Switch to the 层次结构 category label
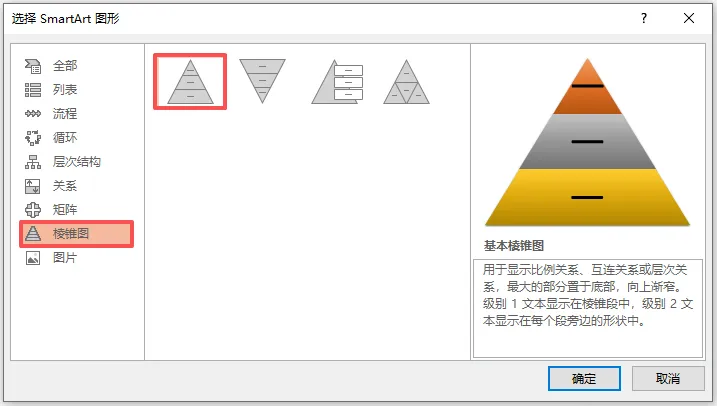717x406 pixels. pos(77,162)
